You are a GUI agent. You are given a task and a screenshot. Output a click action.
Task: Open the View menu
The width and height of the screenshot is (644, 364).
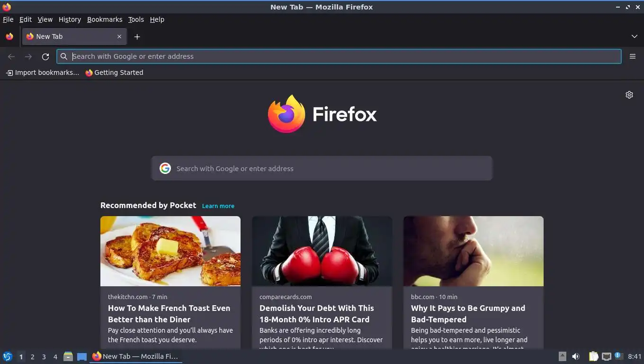pyautogui.click(x=45, y=19)
